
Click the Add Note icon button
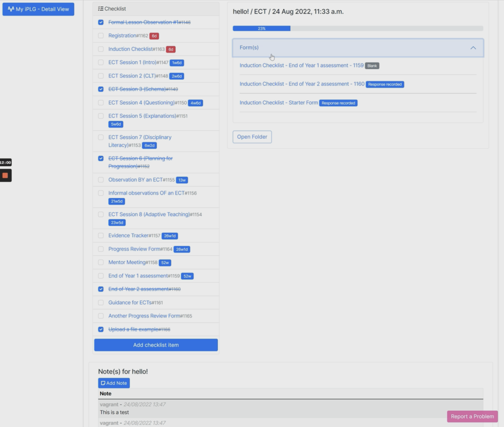point(114,383)
